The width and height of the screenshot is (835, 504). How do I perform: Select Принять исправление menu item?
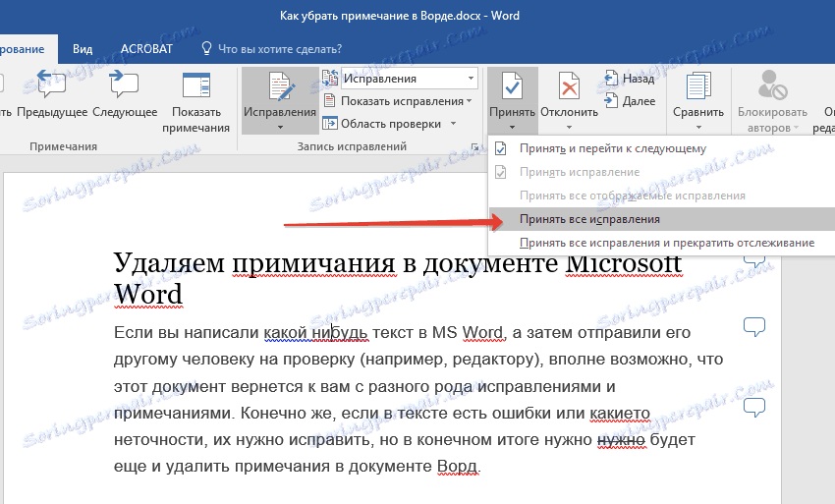661,172
